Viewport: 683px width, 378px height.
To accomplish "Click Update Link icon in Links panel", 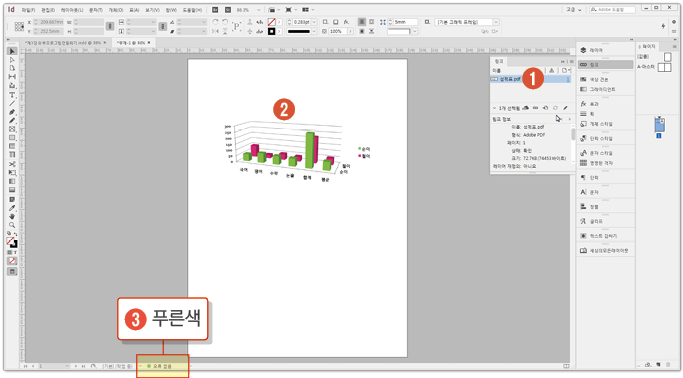I will pos(555,108).
